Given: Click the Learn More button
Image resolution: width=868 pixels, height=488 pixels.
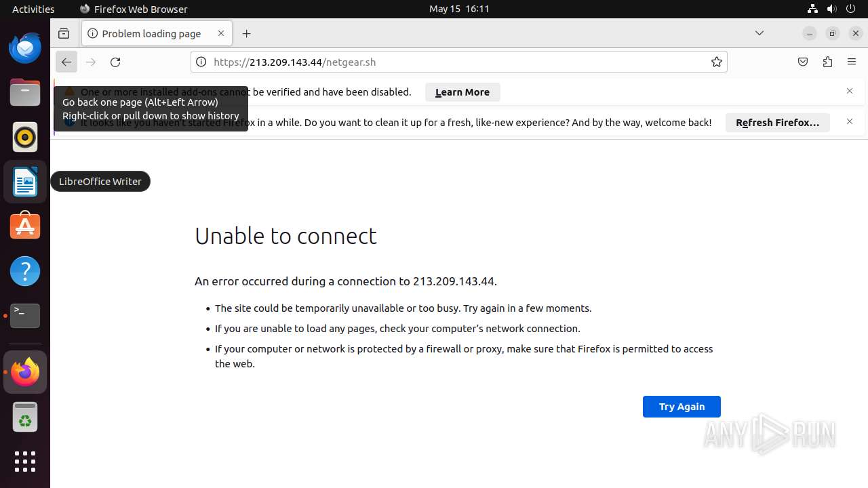Looking at the screenshot, I should [x=462, y=92].
